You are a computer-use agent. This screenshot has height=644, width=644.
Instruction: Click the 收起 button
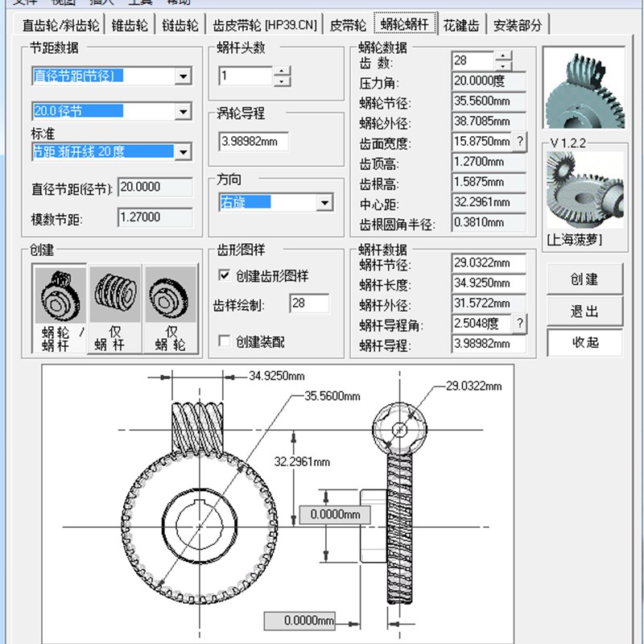pyautogui.click(x=584, y=344)
